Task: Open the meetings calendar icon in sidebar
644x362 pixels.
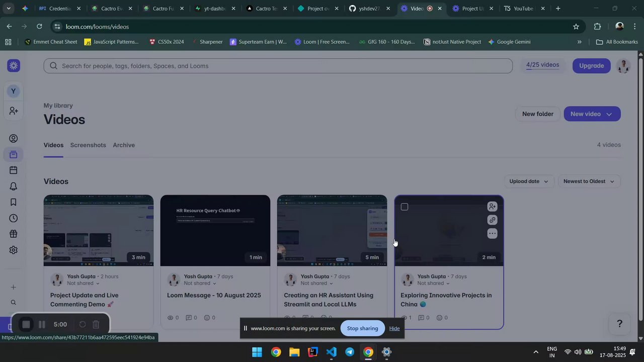Action: [x=14, y=170]
